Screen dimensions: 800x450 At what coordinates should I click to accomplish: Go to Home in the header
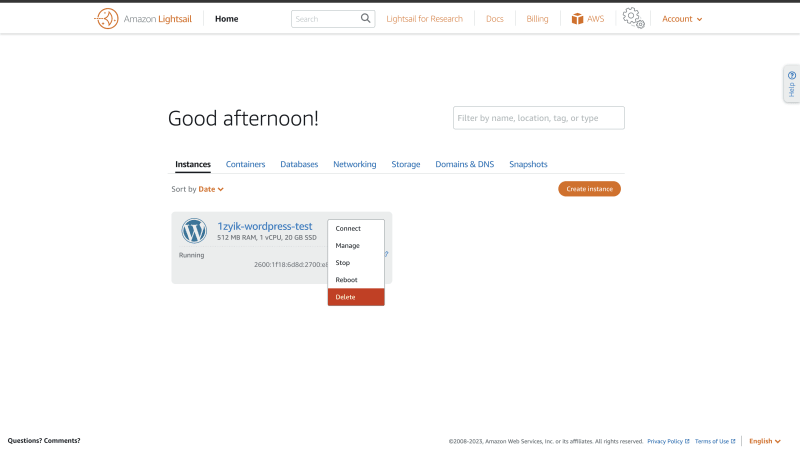click(x=227, y=19)
